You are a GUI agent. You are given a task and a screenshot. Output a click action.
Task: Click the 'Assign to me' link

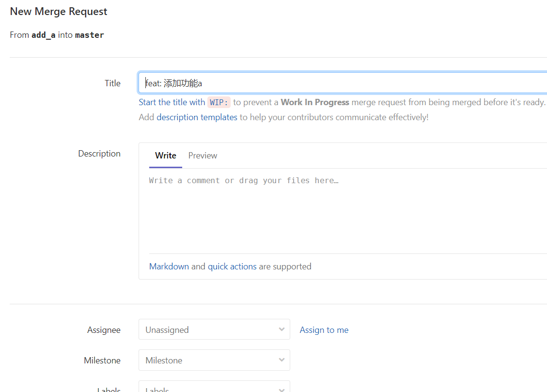pos(324,330)
